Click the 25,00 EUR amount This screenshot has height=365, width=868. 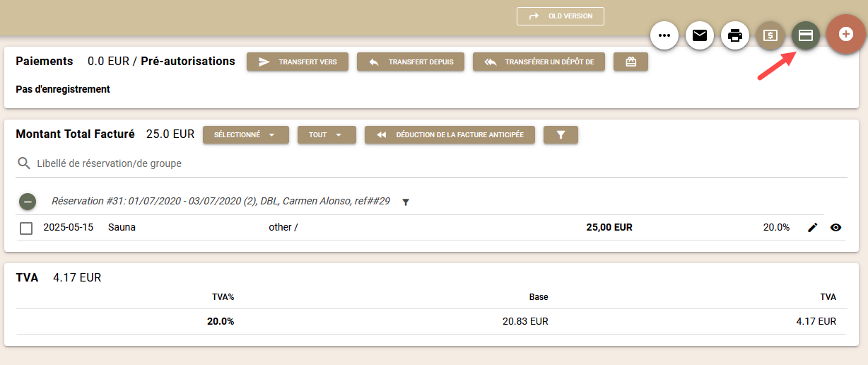609,227
